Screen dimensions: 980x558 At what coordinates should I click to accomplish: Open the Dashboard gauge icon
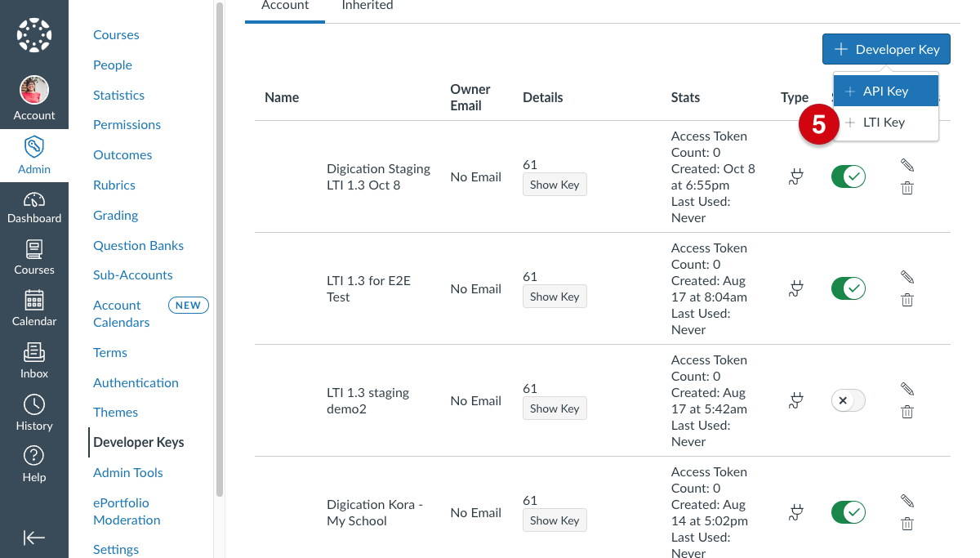[34, 199]
